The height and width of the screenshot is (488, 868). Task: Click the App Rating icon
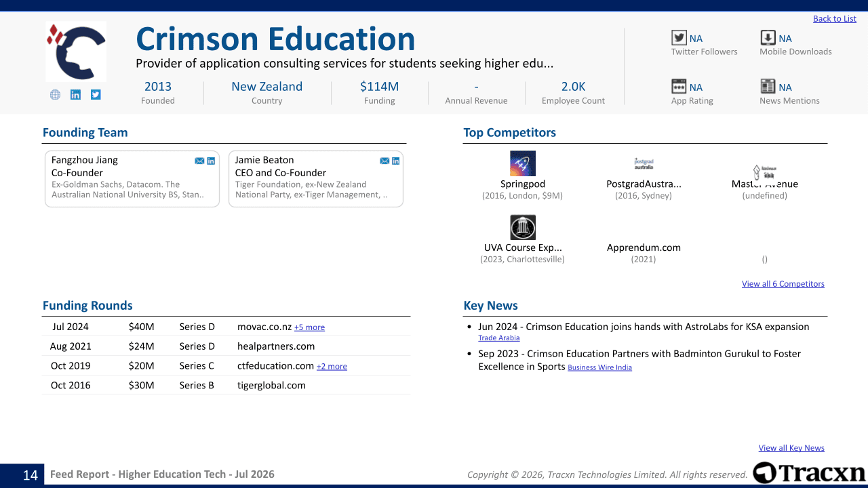coord(679,86)
